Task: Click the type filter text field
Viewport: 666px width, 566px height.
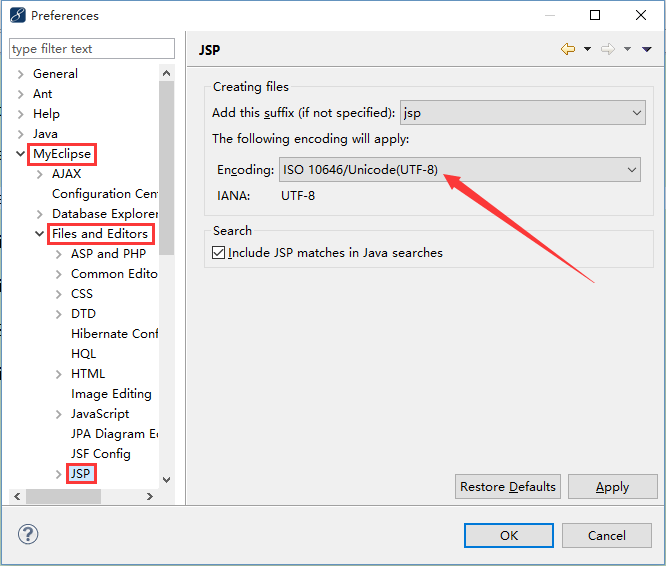Action: click(x=92, y=48)
